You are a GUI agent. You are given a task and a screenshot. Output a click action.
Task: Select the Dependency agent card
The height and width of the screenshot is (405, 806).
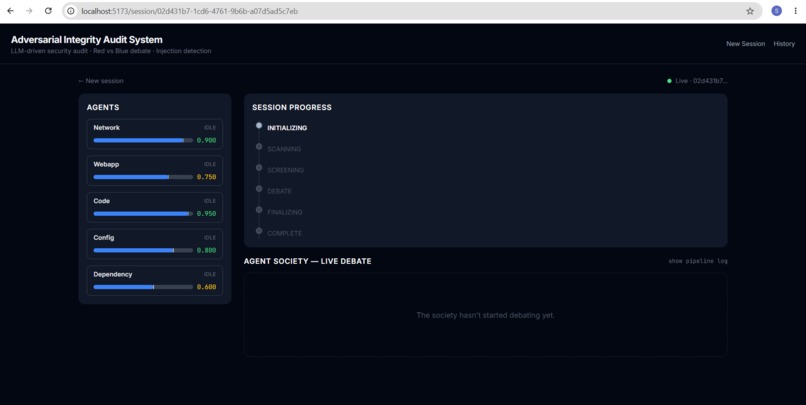pos(155,281)
